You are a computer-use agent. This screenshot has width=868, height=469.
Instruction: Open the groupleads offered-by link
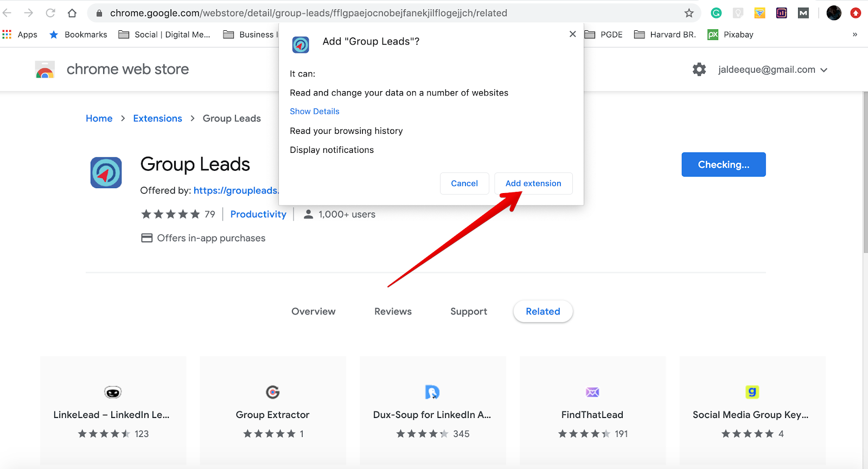point(236,190)
